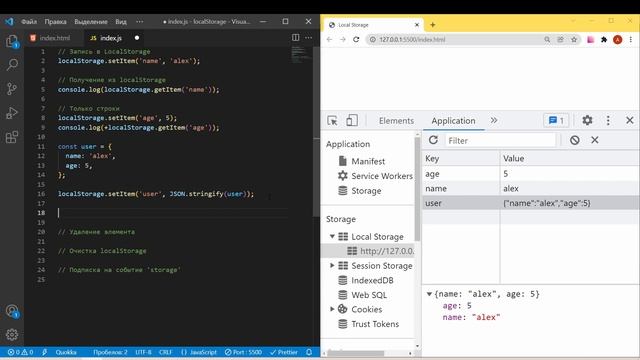The height and width of the screenshot is (360, 640).
Task: Split the editor to the right
Action: (x=296, y=38)
